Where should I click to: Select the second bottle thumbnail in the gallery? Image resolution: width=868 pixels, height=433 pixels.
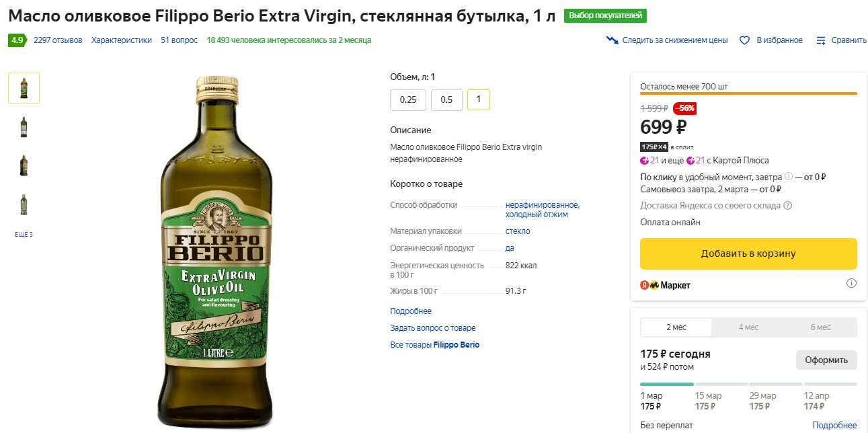(24, 126)
